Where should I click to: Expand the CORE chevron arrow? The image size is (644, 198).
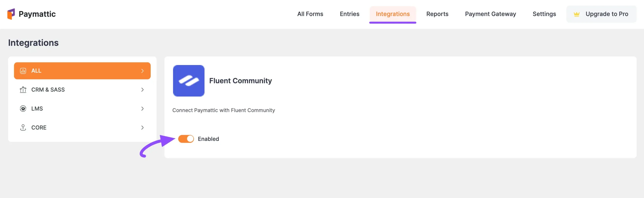[x=142, y=127]
